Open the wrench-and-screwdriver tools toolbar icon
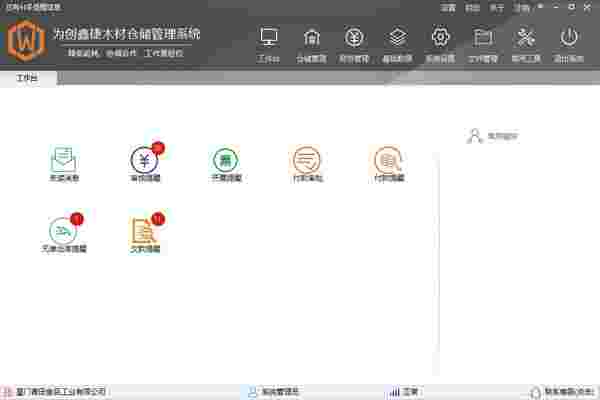Image resolution: width=600 pixels, height=400 pixels. [526, 38]
